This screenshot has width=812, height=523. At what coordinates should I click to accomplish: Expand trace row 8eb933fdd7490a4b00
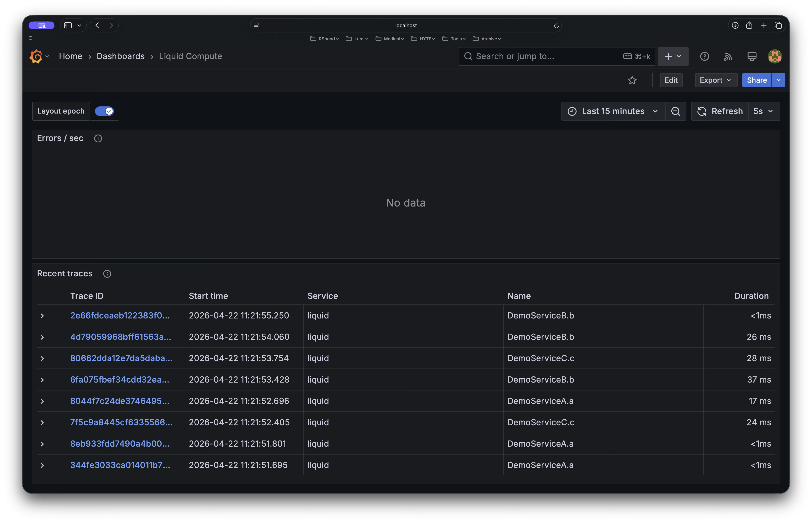[42, 444]
